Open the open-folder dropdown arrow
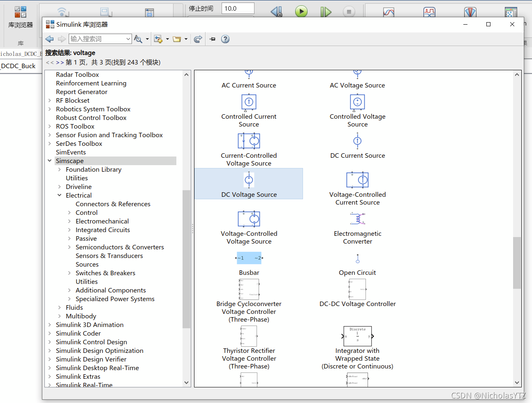The width and height of the screenshot is (532, 403). click(x=186, y=39)
